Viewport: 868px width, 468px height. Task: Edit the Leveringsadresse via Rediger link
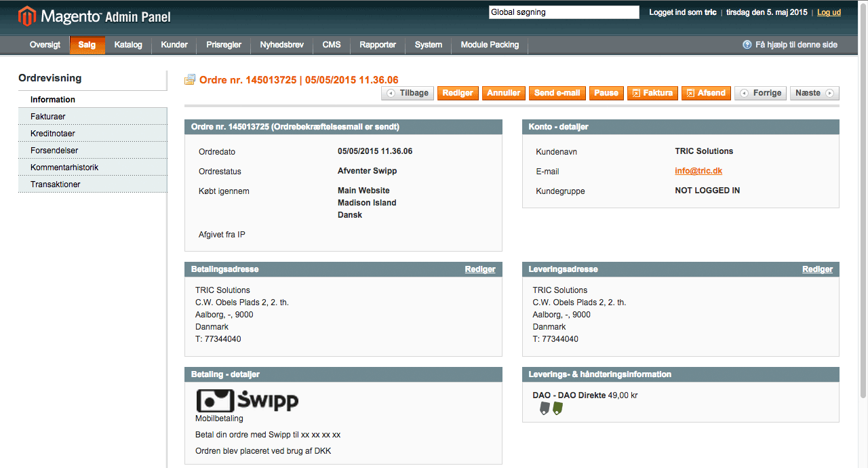(x=817, y=269)
